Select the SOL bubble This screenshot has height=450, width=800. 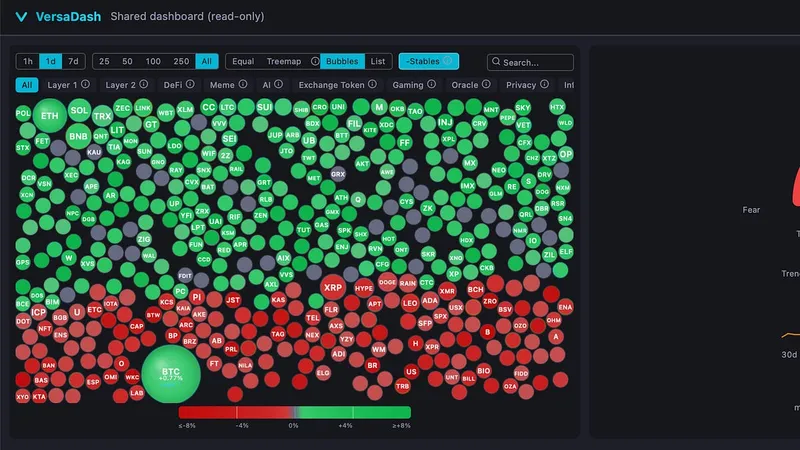pos(79,110)
